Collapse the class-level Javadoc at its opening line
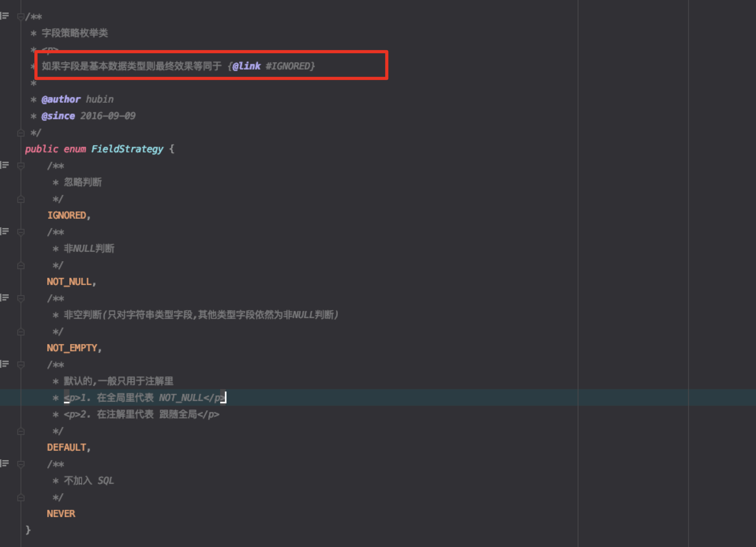 21,17
